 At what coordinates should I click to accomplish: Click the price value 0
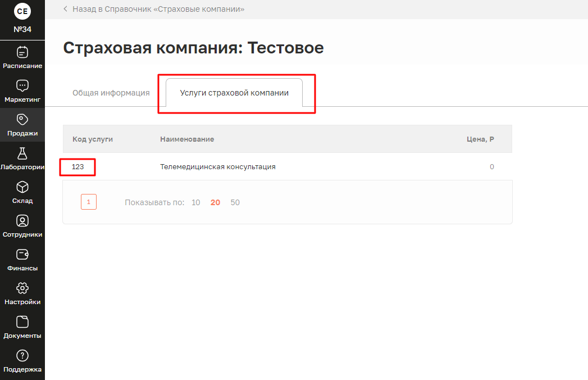[491, 167]
